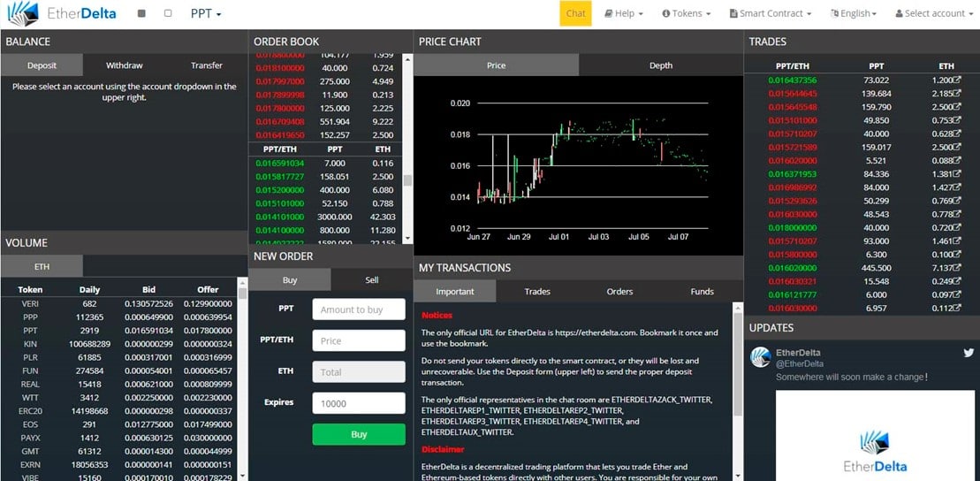Viewport: 980px width, 481px height.
Task: Click the tweet image thumbnail in Updates
Action: [x=875, y=435]
